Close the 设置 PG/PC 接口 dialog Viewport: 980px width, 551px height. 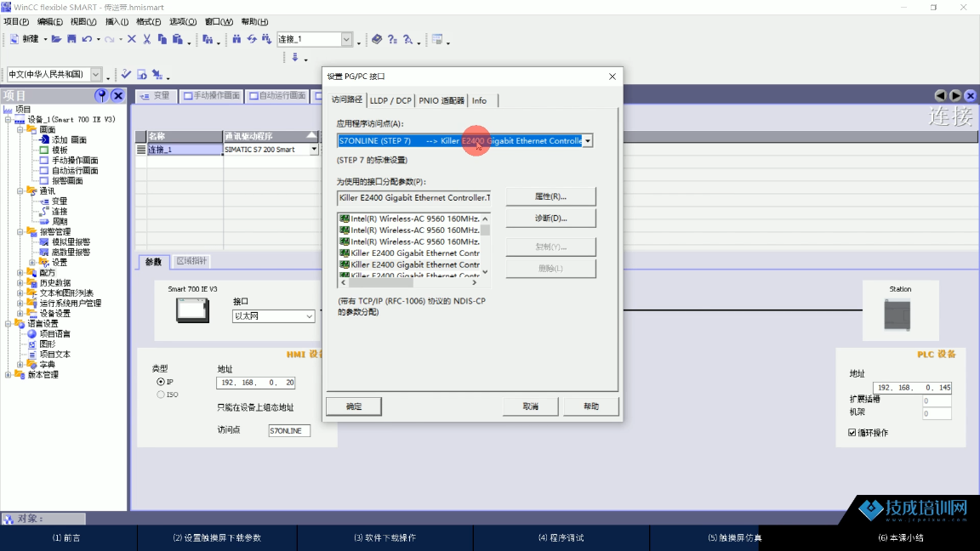(612, 77)
